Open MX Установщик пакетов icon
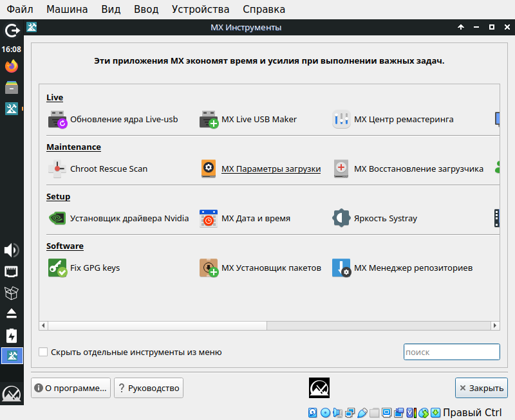Viewport: 515px width, 420px height. (x=209, y=268)
